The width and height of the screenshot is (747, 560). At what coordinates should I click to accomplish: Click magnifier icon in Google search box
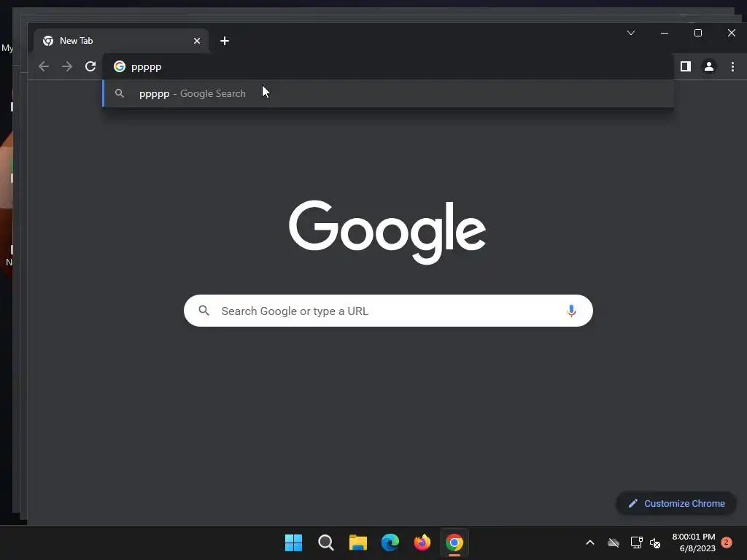tap(204, 311)
